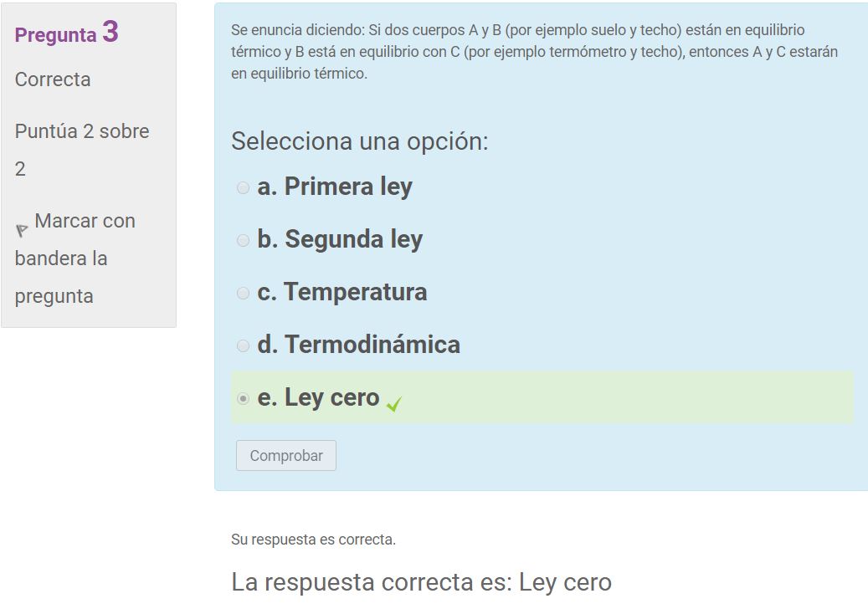This screenshot has height=614, width=868.
Task: Click the Marcar con bandera la pregunta link
Action: 75,258
